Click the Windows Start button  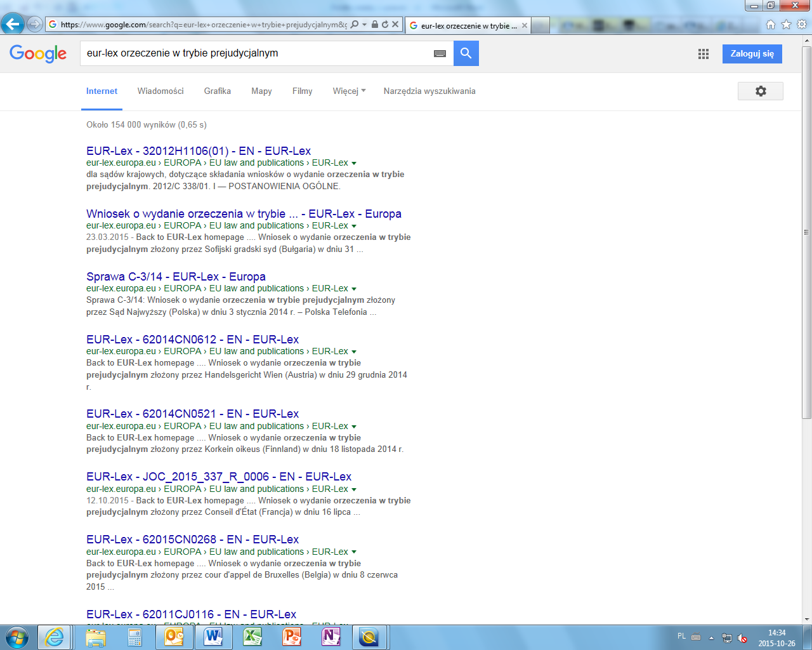pyautogui.click(x=17, y=637)
